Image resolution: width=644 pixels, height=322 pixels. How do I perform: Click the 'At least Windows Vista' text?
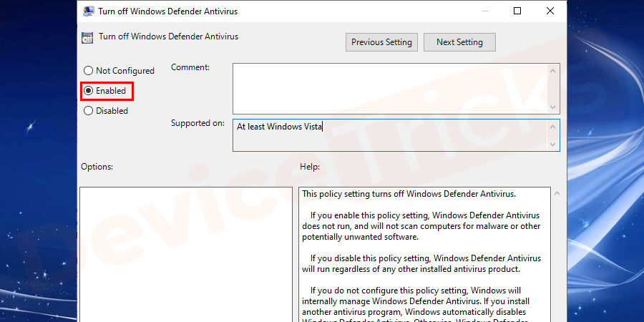click(280, 127)
